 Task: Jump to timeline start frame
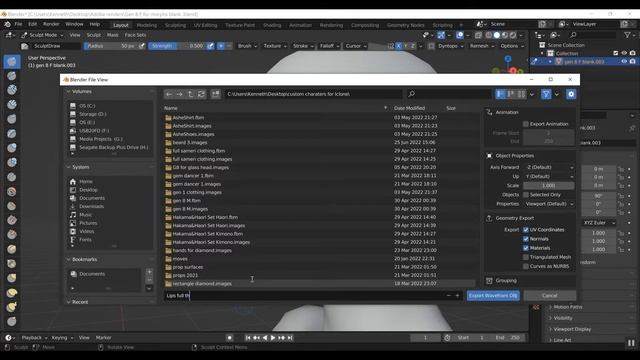248,338
